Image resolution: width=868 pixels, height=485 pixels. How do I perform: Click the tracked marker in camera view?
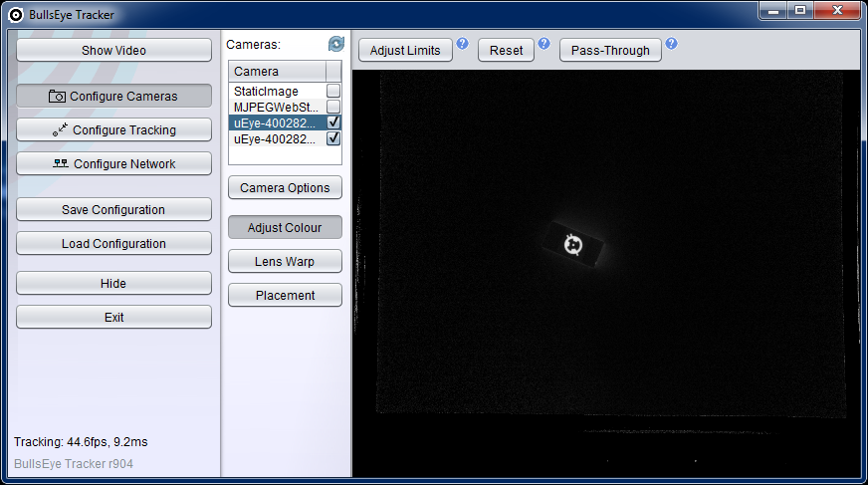pyautogui.click(x=572, y=244)
